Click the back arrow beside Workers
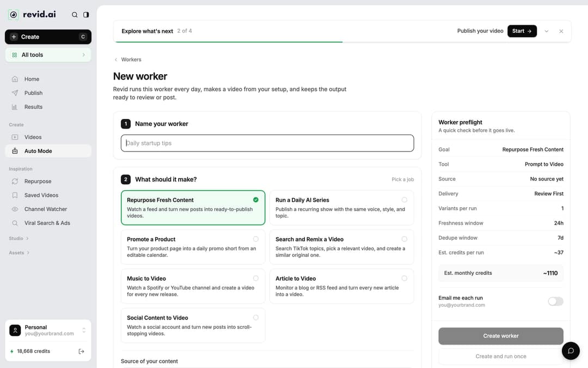588x368 pixels. 116,60
